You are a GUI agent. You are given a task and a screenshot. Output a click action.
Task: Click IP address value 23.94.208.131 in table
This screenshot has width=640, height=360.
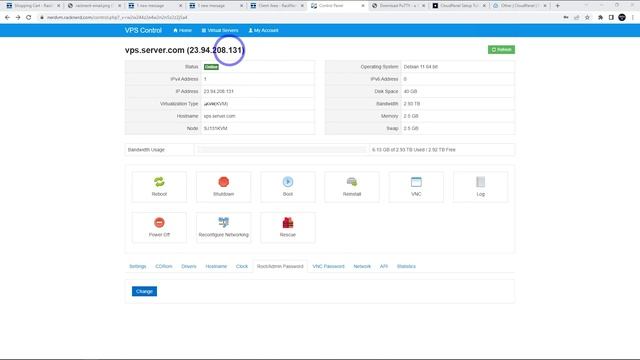pos(218,91)
